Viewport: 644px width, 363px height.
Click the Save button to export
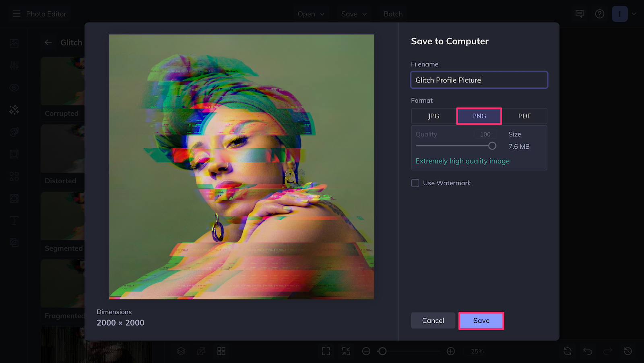[x=481, y=320]
